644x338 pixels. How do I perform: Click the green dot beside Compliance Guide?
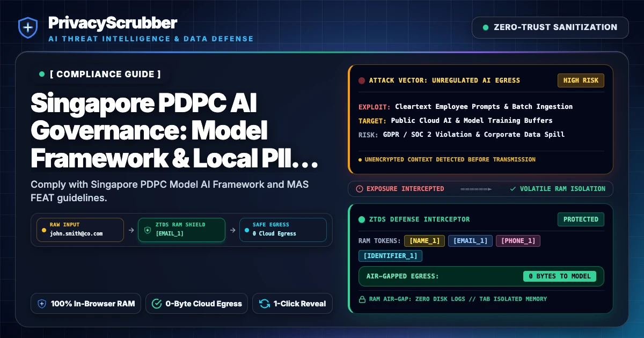coord(42,74)
